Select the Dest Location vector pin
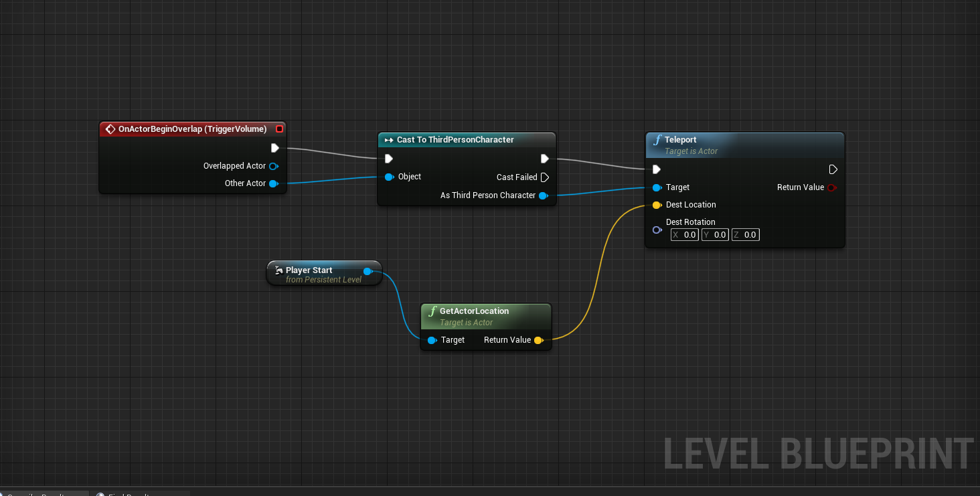The height and width of the screenshot is (496, 980). pyautogui.click(x=657, y=205)
